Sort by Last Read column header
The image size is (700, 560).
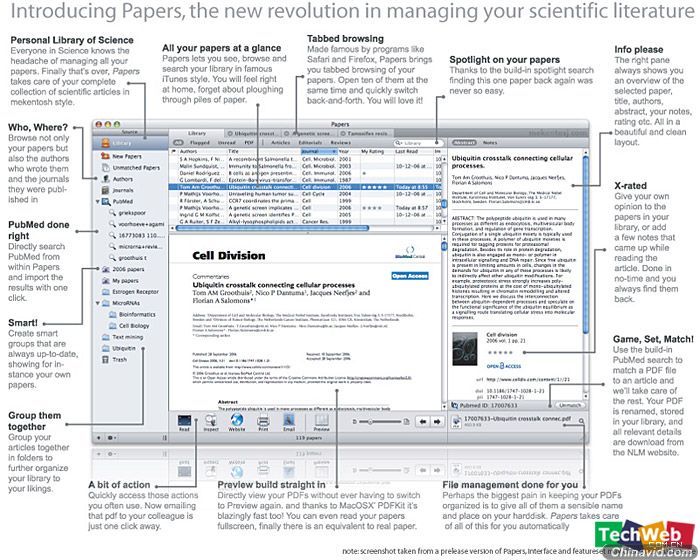[x=414, y=151]
